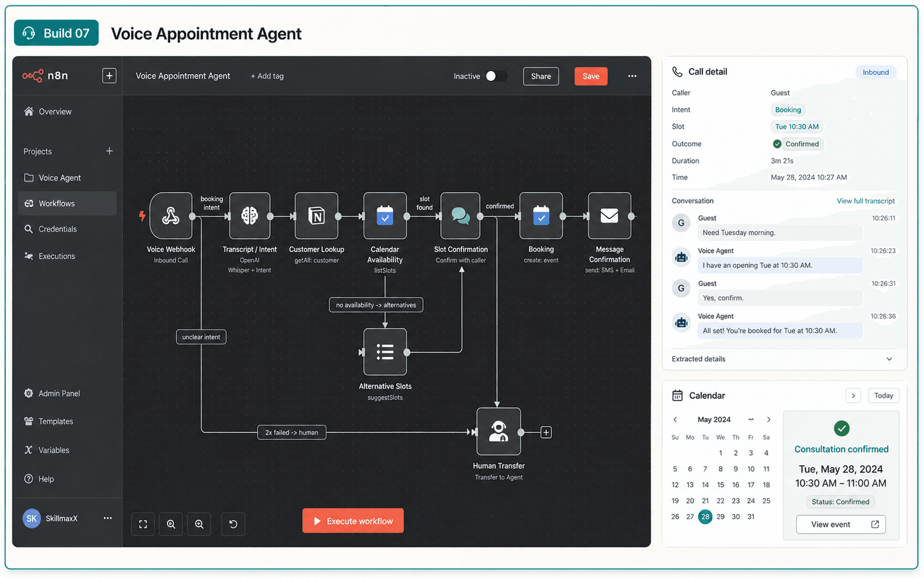Click the SK user avatar
The height and width of the screenshot is (578, 924).
(x=32, y=518)
